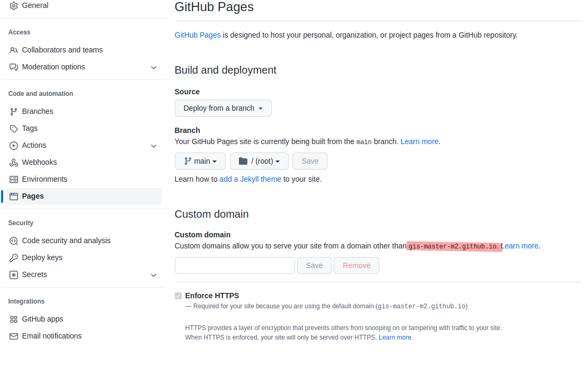This screenshot has height=365, width=588.
Task: Click Learn more link beside main branch text
Action: tap(419, 141)
